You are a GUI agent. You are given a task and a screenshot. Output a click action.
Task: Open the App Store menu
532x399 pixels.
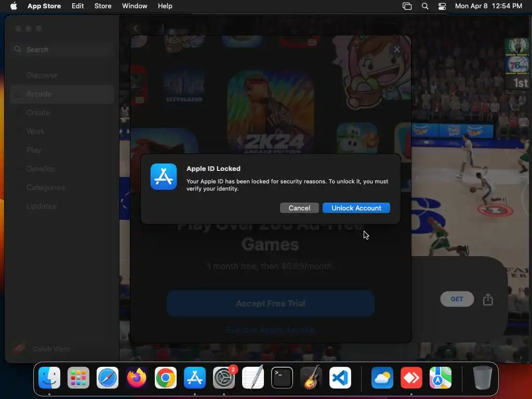(x=44, y=6)
